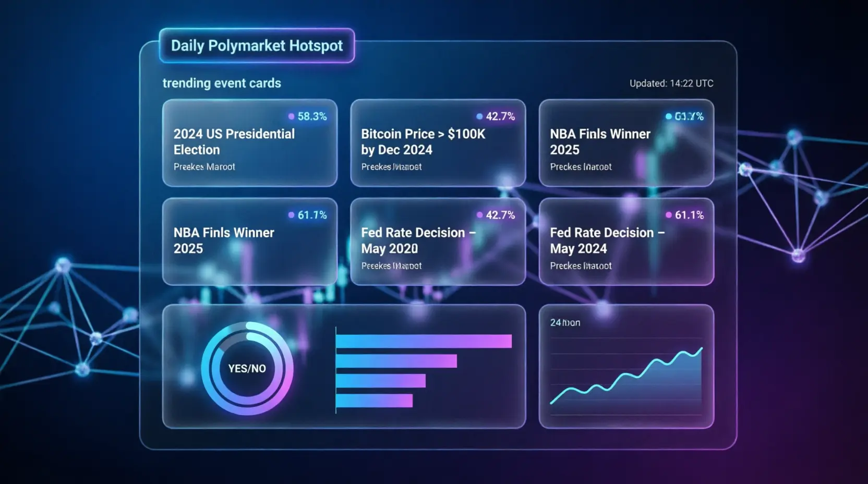Click the status dot on the Bitcoin Price card
The height and width of the screenshot is (484, 868).
(479, 116)
